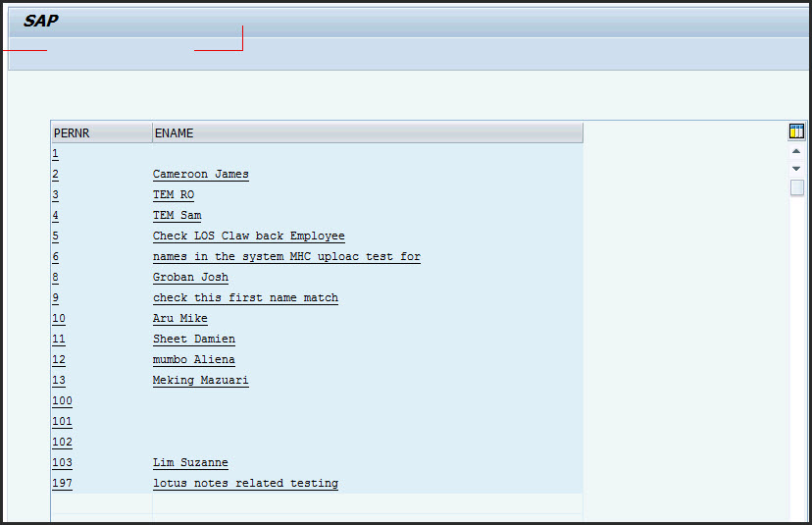The width and height of the screenshot is (812, 525).
Task: Click PERNR value 103
Action: 62,462
